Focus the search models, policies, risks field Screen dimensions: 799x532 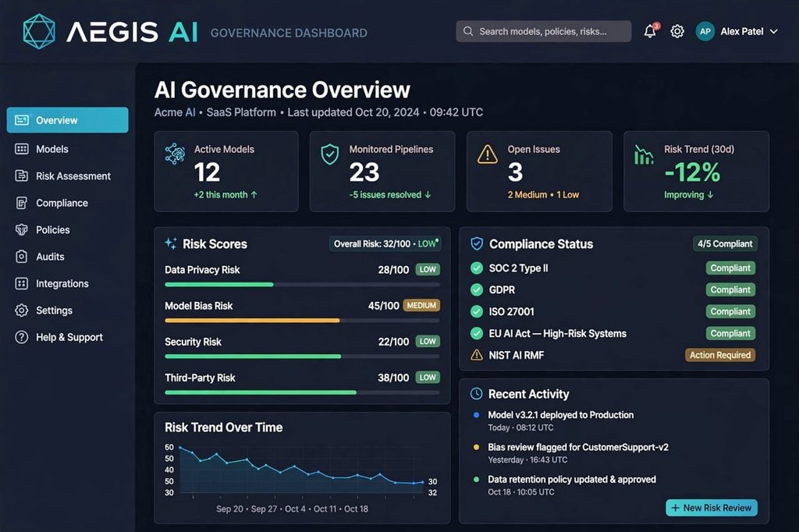544,32
